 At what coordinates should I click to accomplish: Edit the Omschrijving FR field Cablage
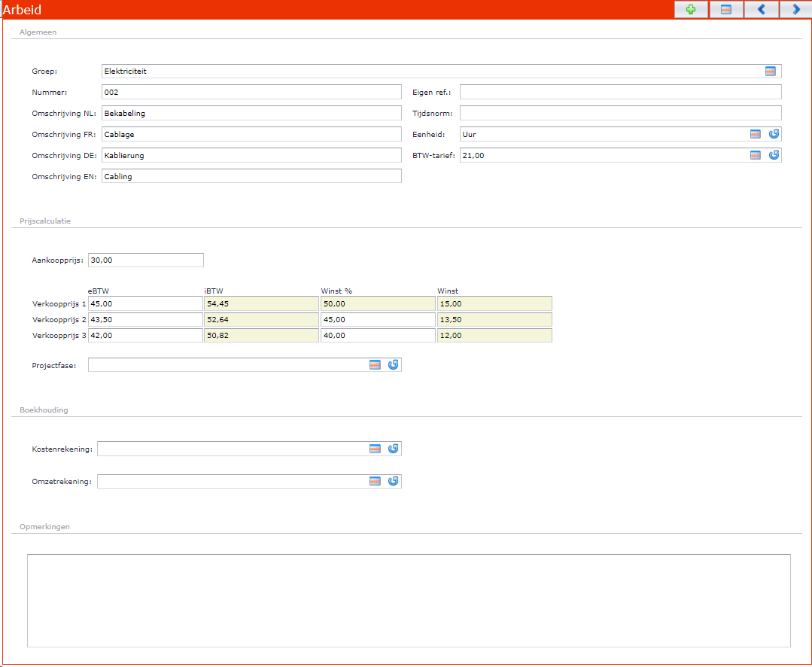pyautogui.click(x=251, y=134)
